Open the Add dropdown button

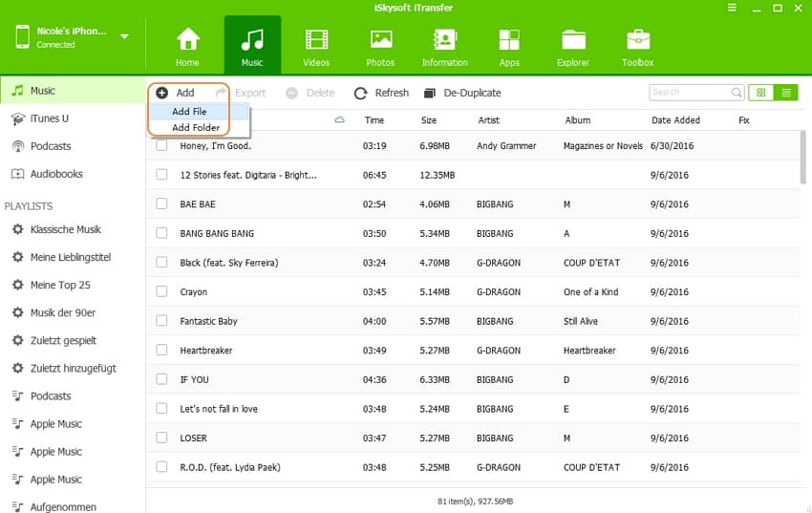176,93
